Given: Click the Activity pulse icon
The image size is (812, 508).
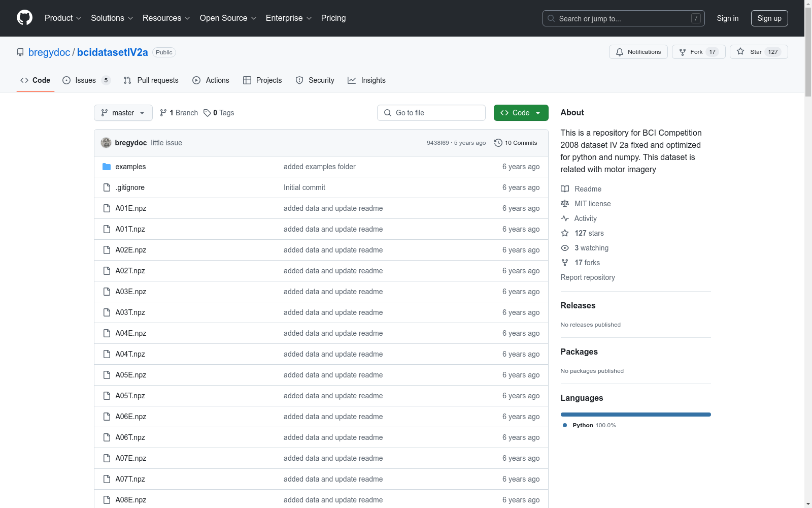Looking at the screenshot, I should pyautogui.click(x=565, y=218).
